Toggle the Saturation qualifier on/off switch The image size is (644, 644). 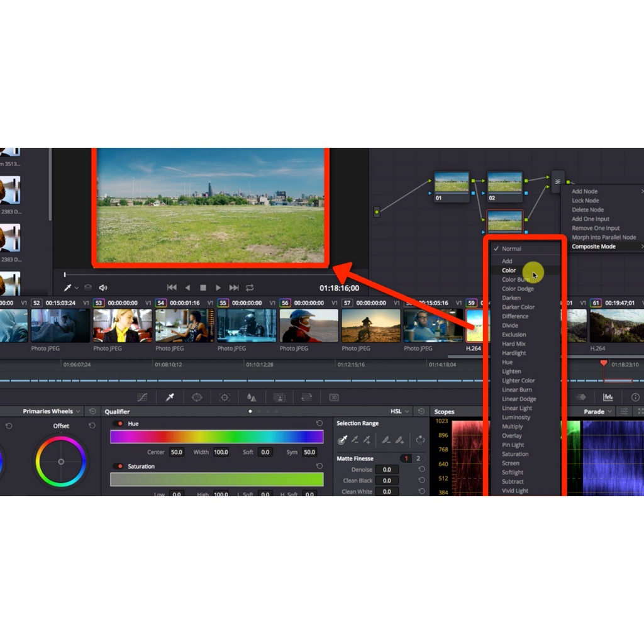118,467
